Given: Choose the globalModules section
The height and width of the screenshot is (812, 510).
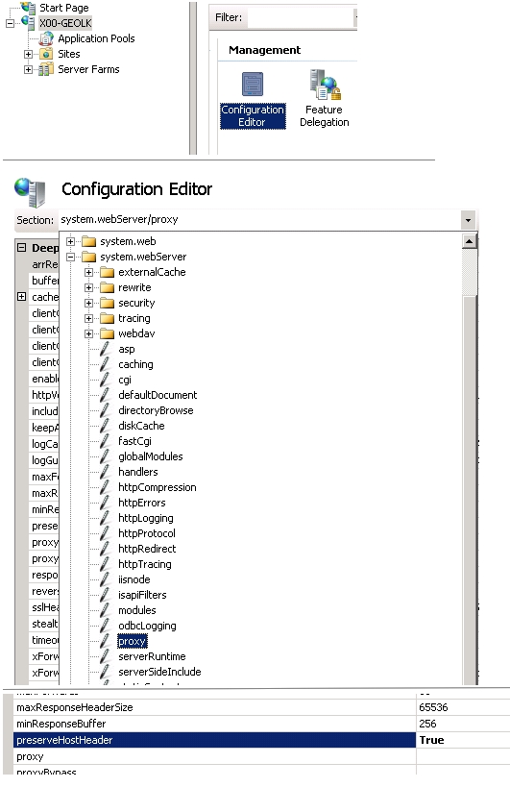Looking at the screenshot, I should [150, 456].
